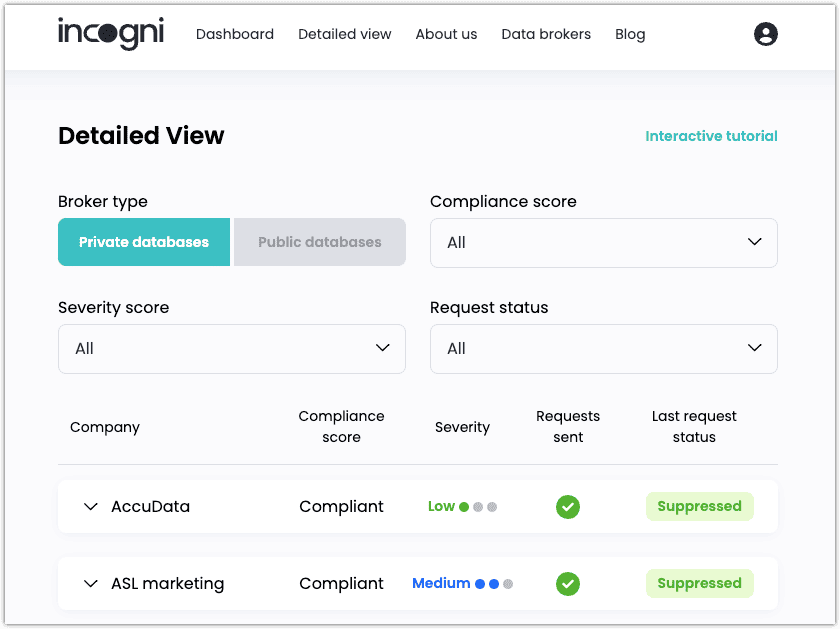840x629 pixels.
Task: Open the Compliance score dropdown
Action: pos(604,243)
